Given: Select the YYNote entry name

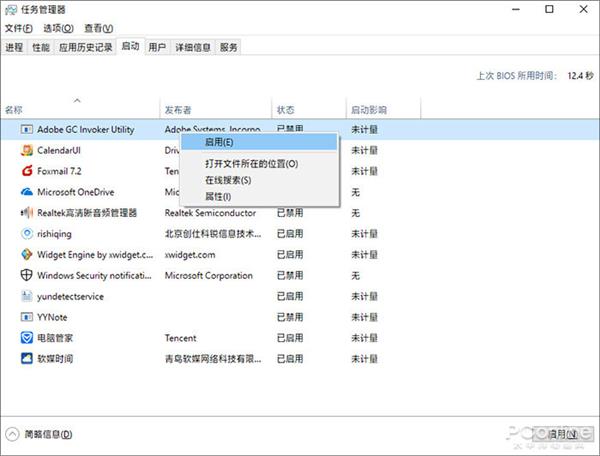Looking at the screenshot, I should pos(52,317).
